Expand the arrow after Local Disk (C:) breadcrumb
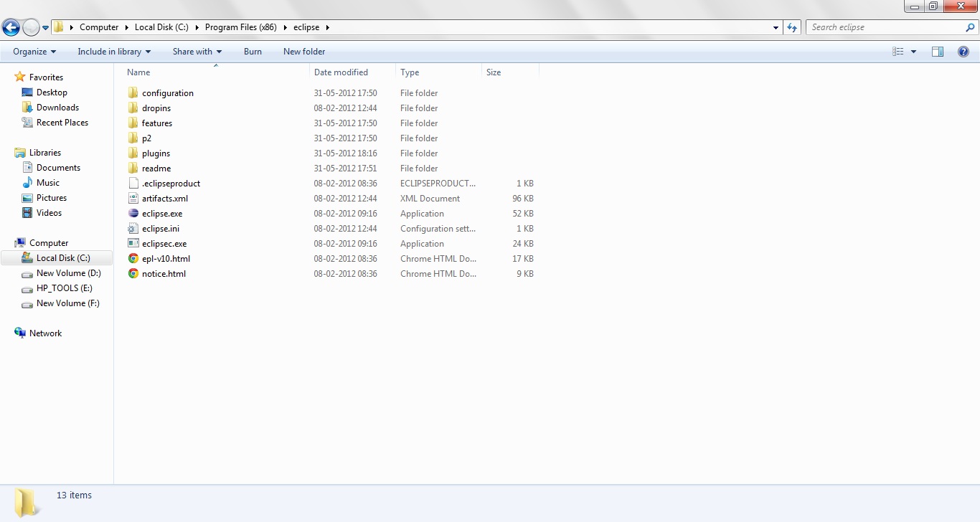Viewport: 980px width, 522px height. (x=197, y=27)
